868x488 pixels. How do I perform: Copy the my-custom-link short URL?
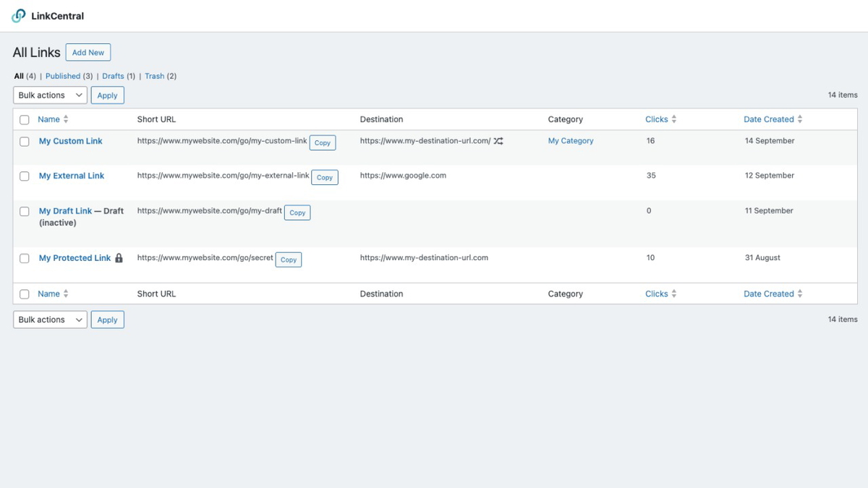click(x=323, y=142)
